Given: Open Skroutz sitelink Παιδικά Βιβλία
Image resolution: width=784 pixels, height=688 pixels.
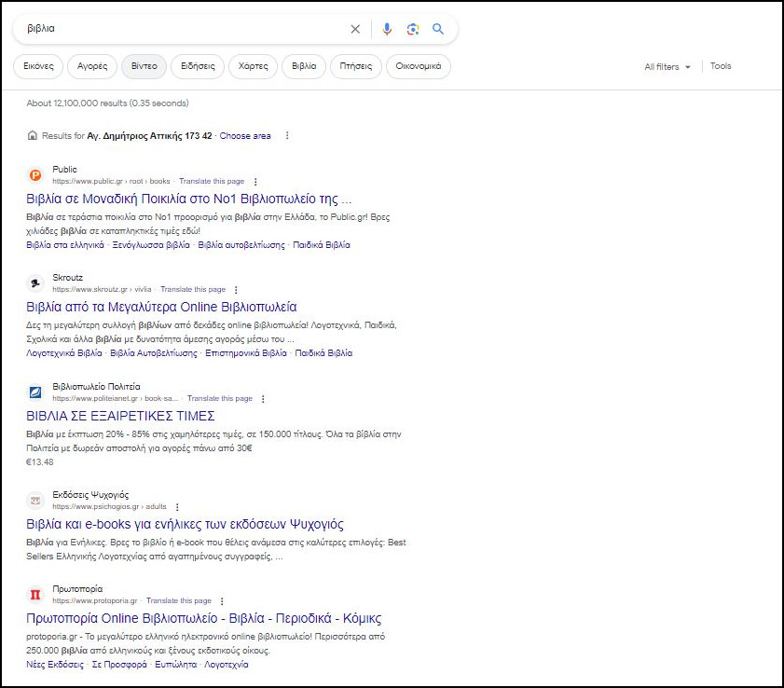Looking at the screenshot, I should 323,353.
